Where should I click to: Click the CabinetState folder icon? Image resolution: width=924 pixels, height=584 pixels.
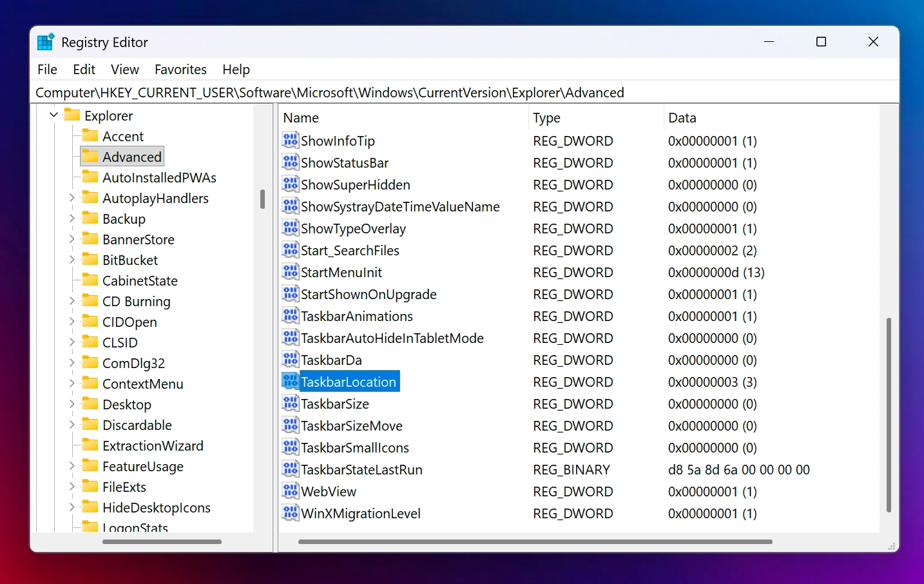tap(91, 280)
